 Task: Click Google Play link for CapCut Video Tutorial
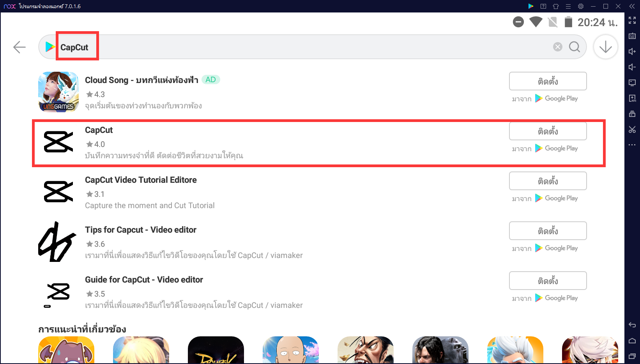[556, 198]
